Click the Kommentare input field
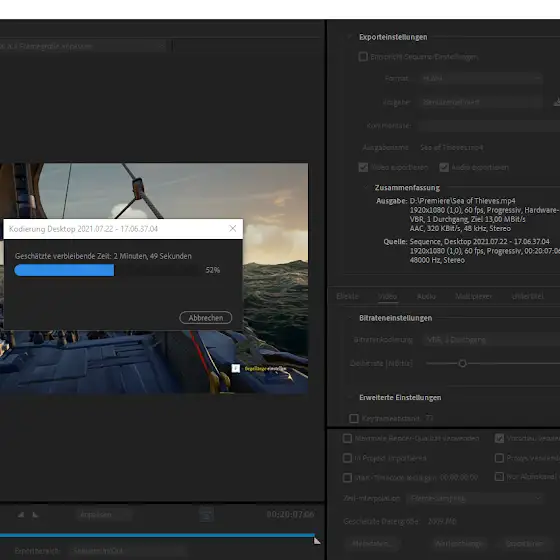The image size is (560, 560). click(489, 126)
